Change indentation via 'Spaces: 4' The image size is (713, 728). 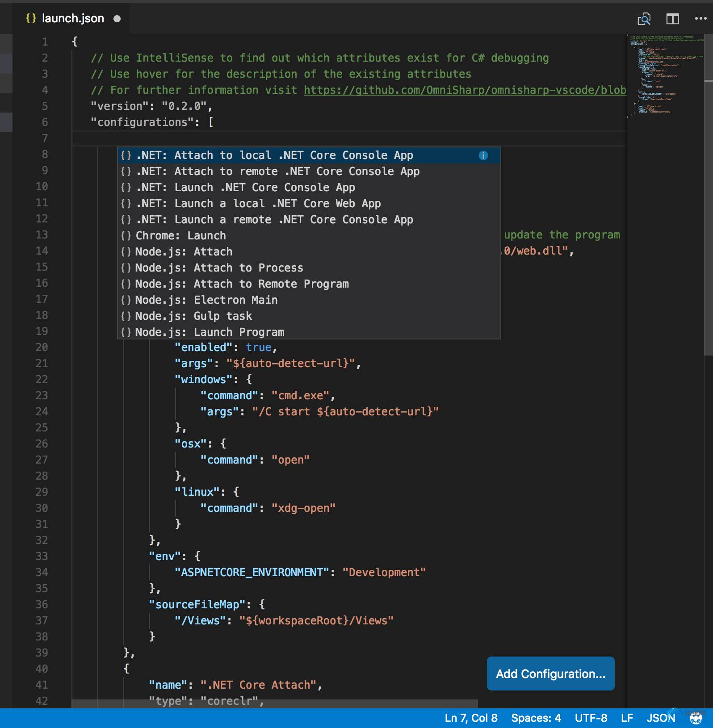[536, 718]
